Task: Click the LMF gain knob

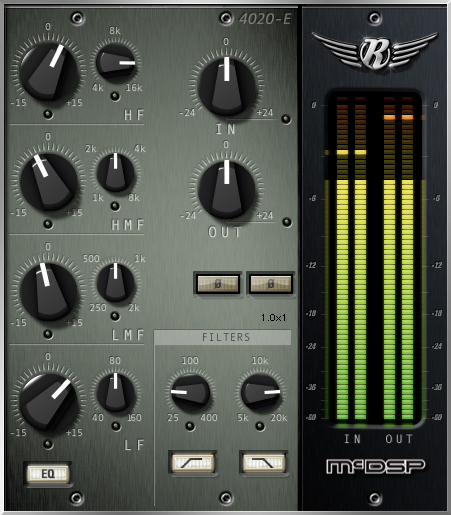Action: coord(49,292)
